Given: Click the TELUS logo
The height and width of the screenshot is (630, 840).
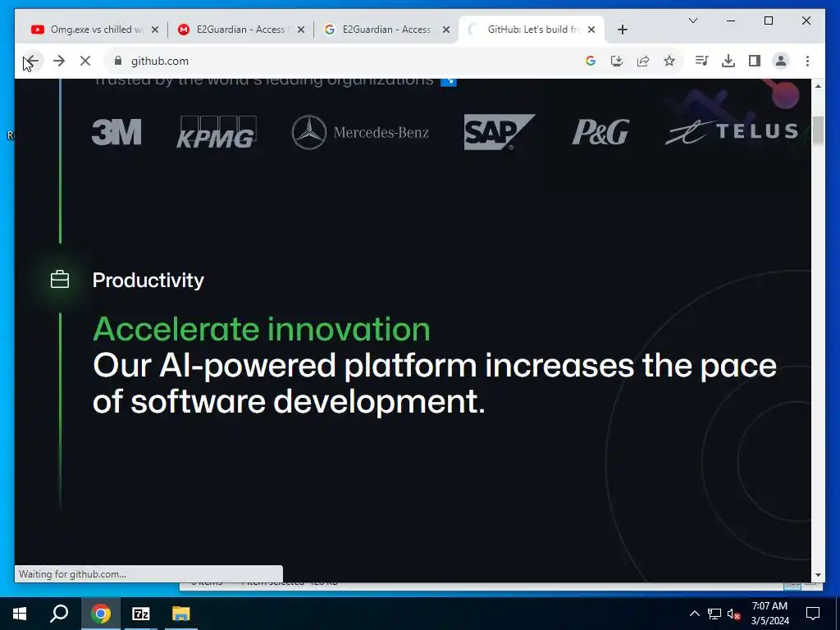Looking at the screenshot, I should coord(732,132).
